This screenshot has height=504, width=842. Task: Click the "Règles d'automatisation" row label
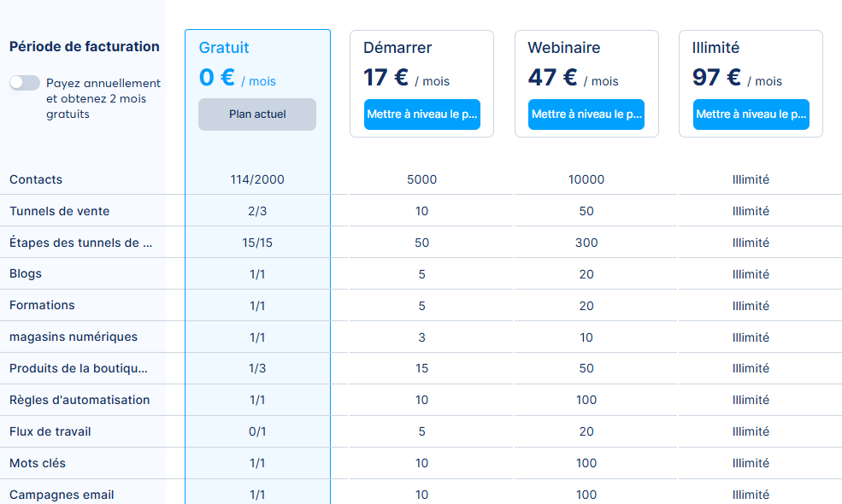click(x=79, y=400)
